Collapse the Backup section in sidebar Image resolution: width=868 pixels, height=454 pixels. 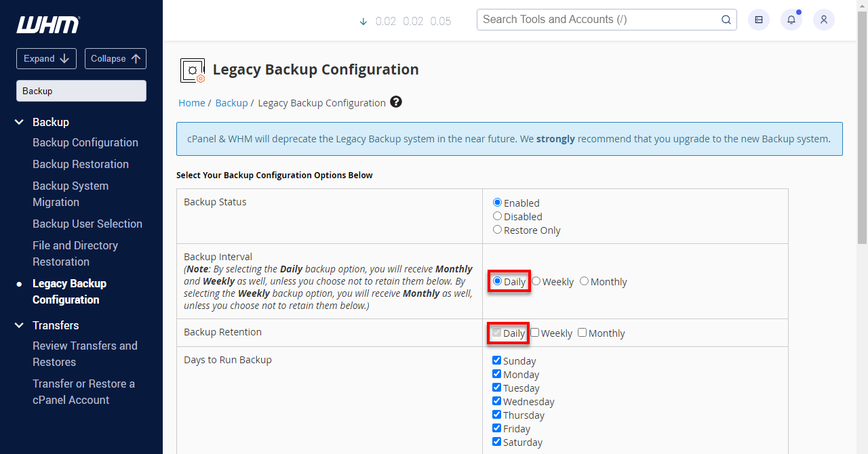click(x=18, y=122)
